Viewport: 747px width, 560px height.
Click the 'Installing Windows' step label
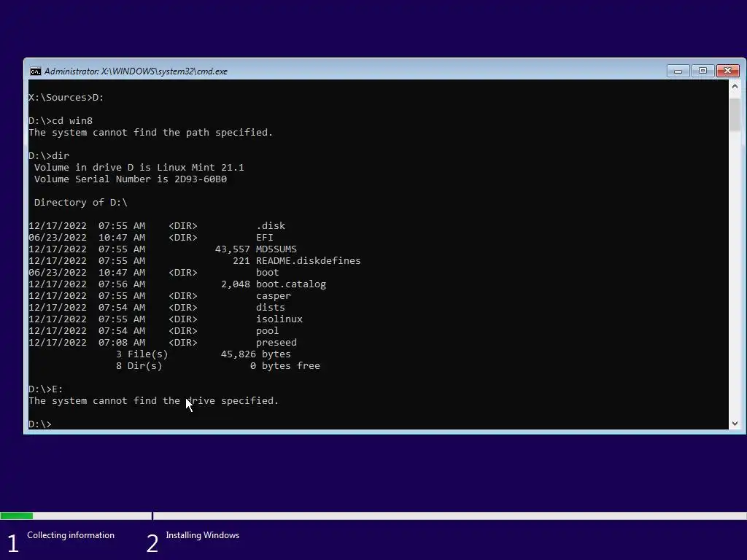click(203, 535)
